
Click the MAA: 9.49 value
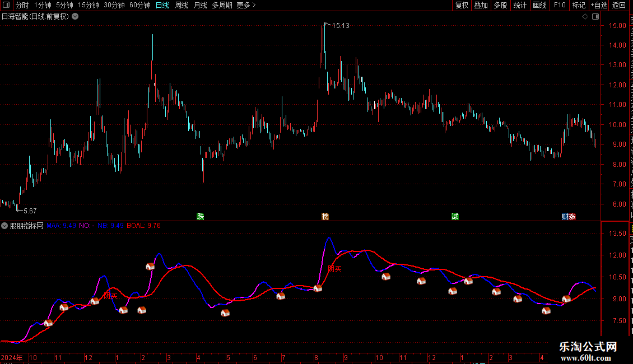pos(62,226)
